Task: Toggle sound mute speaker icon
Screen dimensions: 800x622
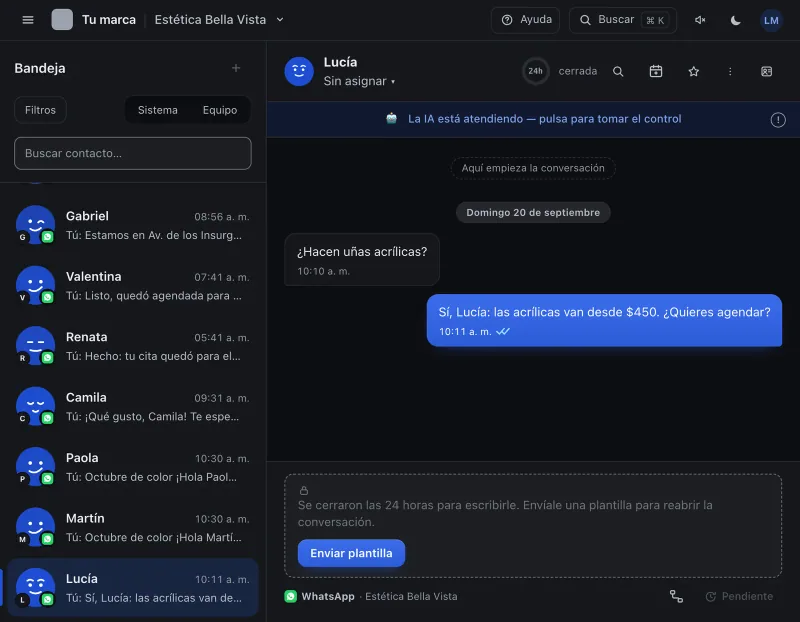Action: point(700,20)
